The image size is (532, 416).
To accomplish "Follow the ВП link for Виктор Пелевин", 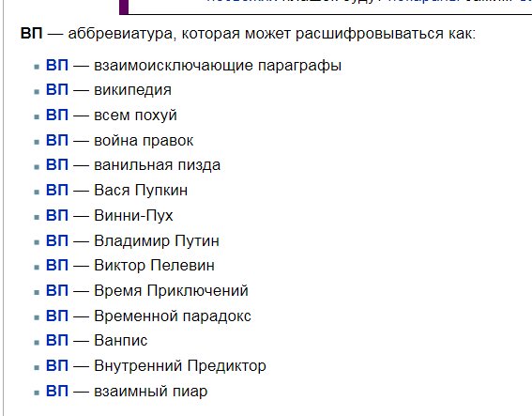I will tap(57, 265).
